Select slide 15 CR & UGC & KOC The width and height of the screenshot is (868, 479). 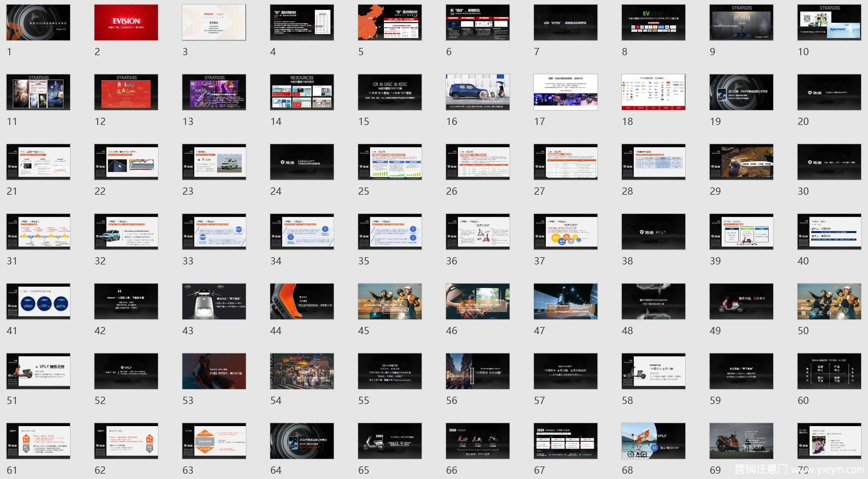point(390,92)
